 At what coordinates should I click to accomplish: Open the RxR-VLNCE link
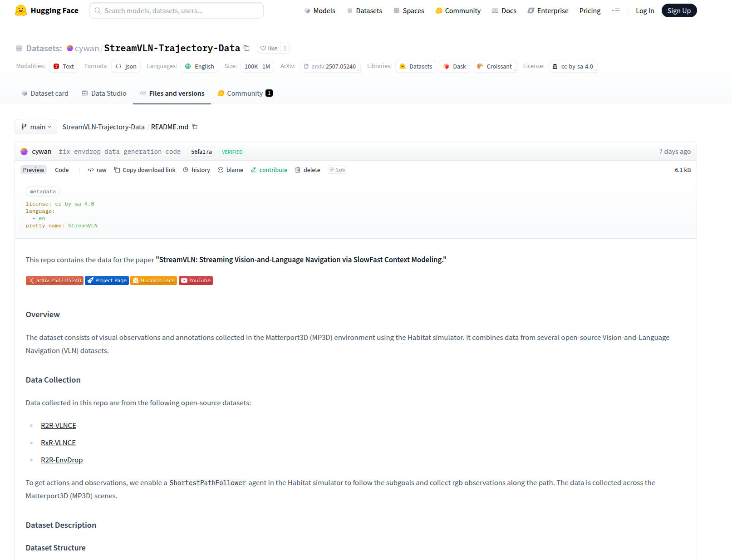(58, 442)
